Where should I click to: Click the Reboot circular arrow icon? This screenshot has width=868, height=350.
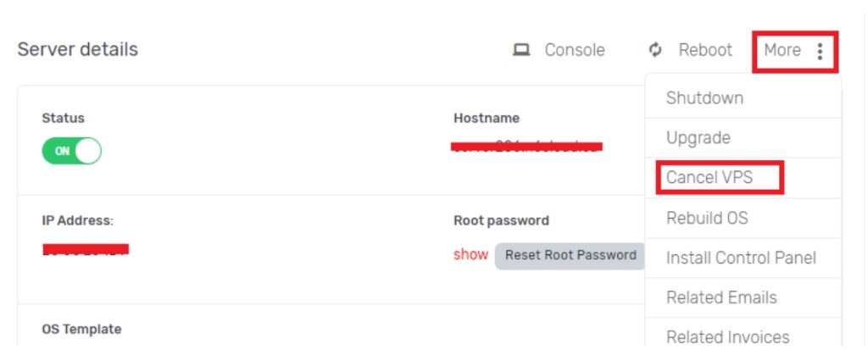tap(655, 50)
